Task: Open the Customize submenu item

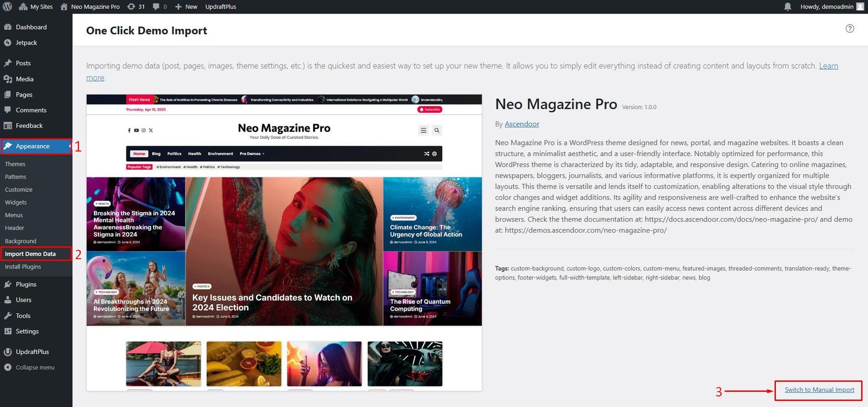Action: coord(18,189)
